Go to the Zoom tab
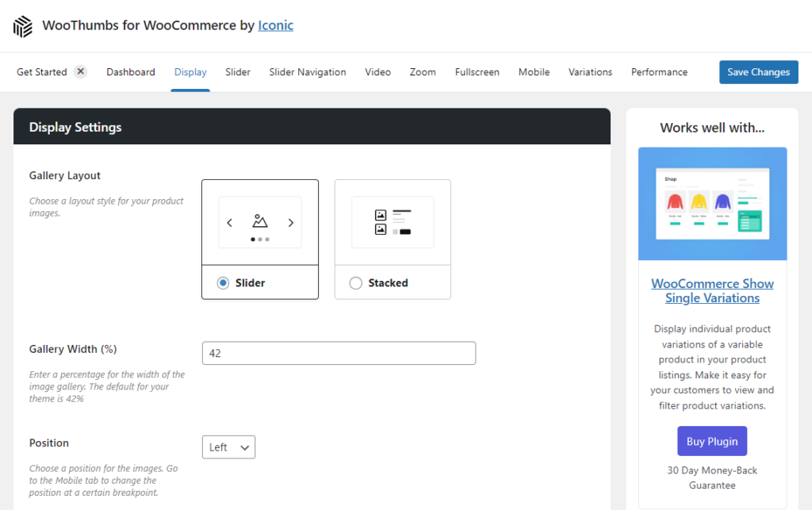Image resolution: width=812 pixels, height=510 pixels. [x=423, y=72]
